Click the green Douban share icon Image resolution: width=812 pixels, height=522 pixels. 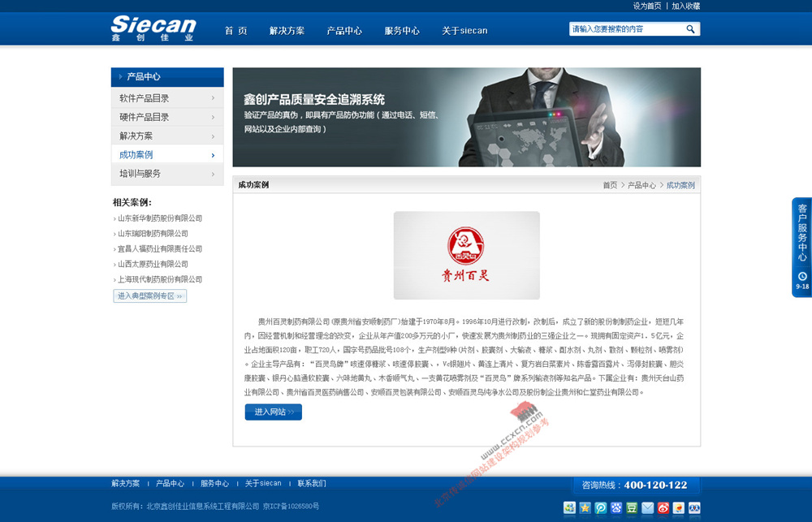(630, 507)
